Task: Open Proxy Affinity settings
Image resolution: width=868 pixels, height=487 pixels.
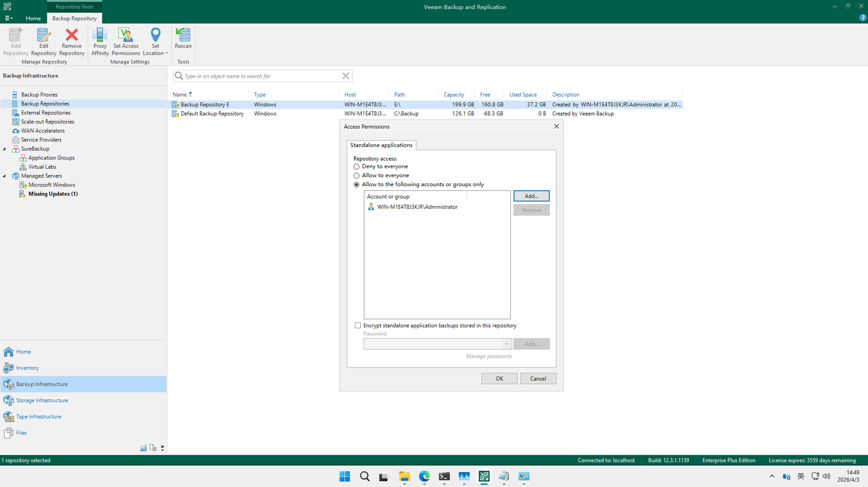Action: [100, 42]
